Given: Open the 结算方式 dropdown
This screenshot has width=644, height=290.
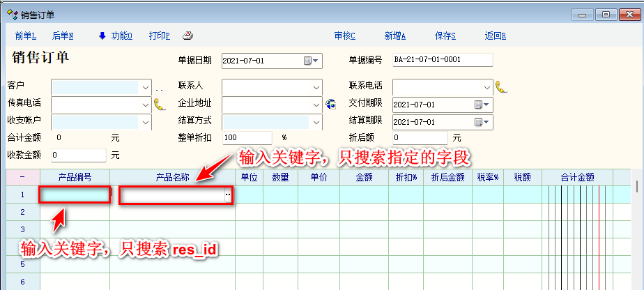Looking at the screenshot, I should 316,122.
